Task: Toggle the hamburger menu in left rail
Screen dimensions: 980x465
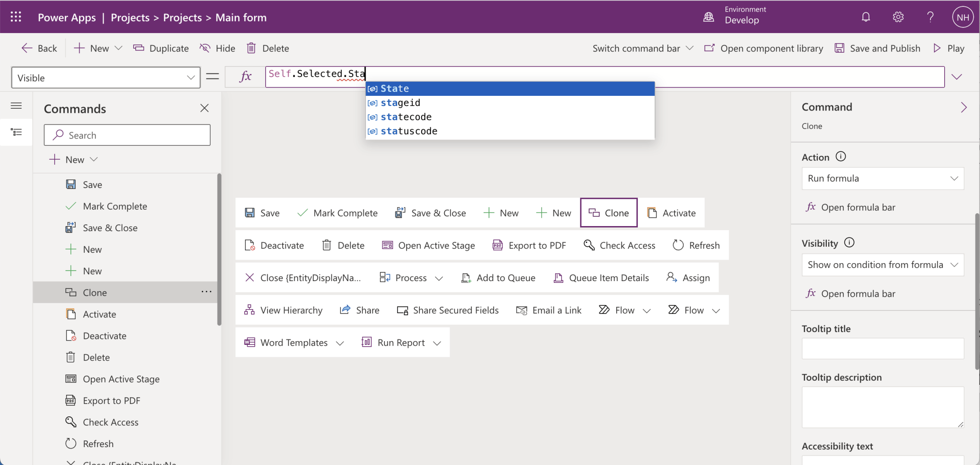Action: point(16,106)
